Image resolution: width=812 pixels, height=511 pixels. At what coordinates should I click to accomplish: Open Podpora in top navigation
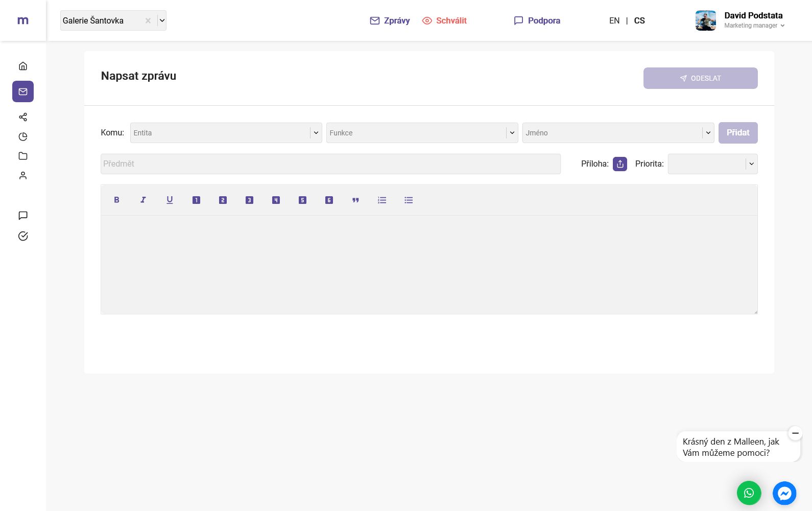pyautogui.click(x=537, y=20)
